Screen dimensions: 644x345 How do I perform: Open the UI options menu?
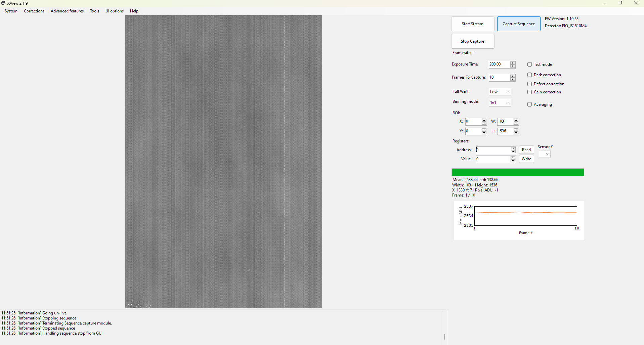point(115,11)
